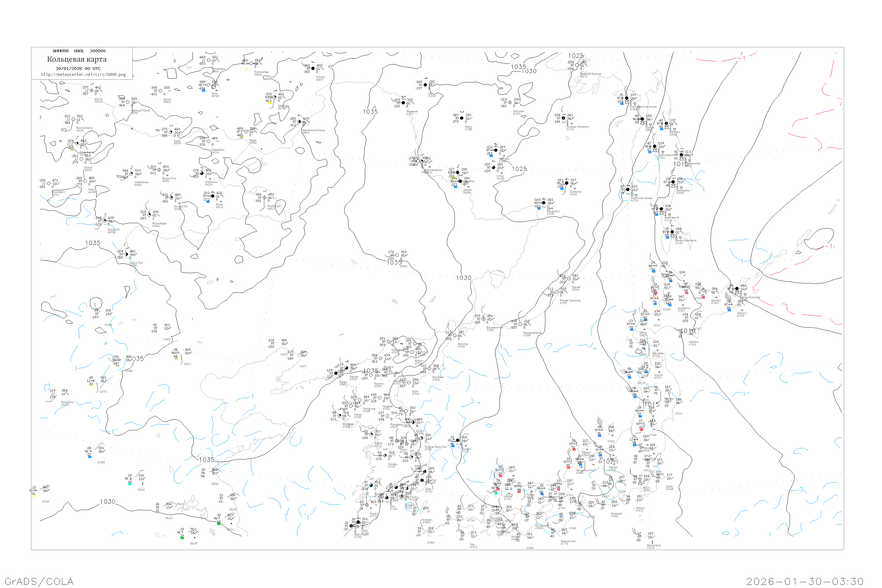
Task: Click the Сретенск partly filled cloud-cover circle
Action: 275,97
